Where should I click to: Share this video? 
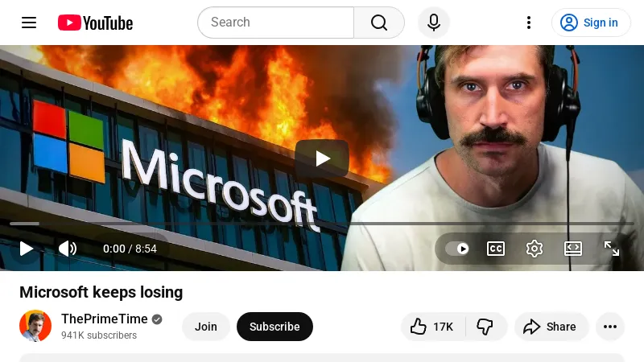pos(551,327)
